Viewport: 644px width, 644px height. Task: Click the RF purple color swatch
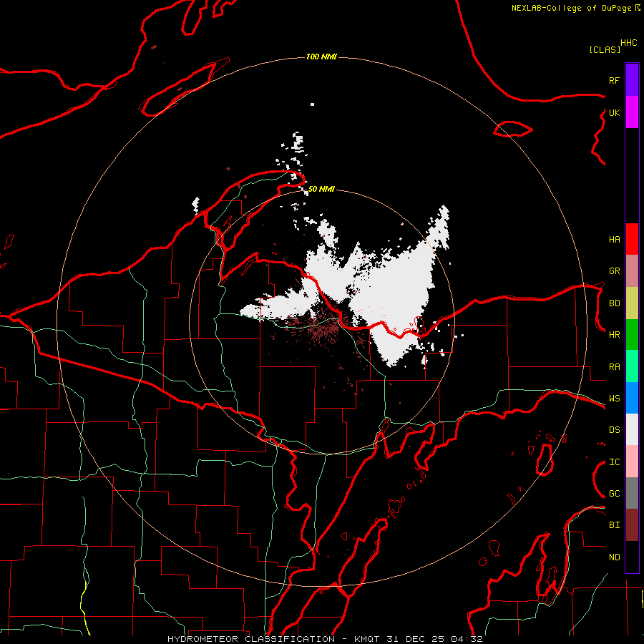(632, 80)
